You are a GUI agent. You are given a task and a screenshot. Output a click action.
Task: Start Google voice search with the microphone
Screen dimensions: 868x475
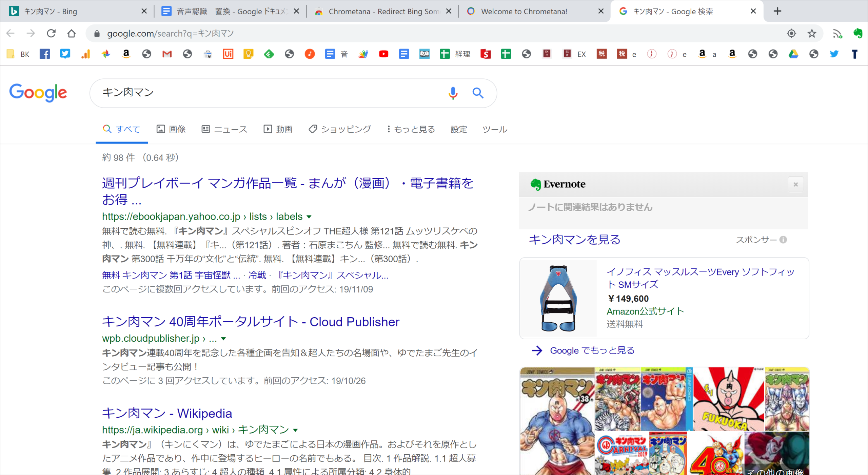click(x=453, y=93)
